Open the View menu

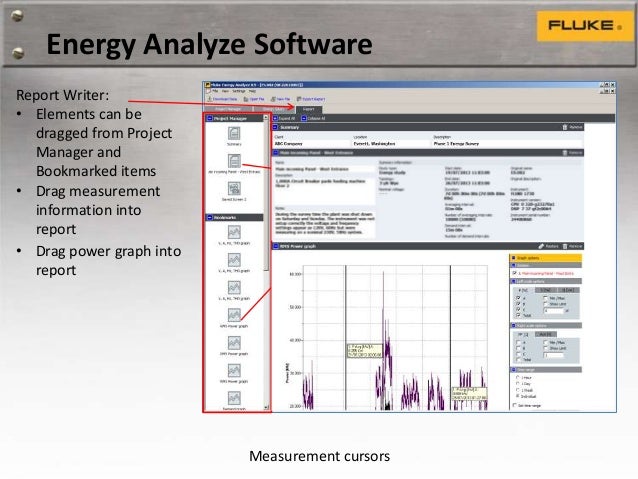click(x=225, y=91)
